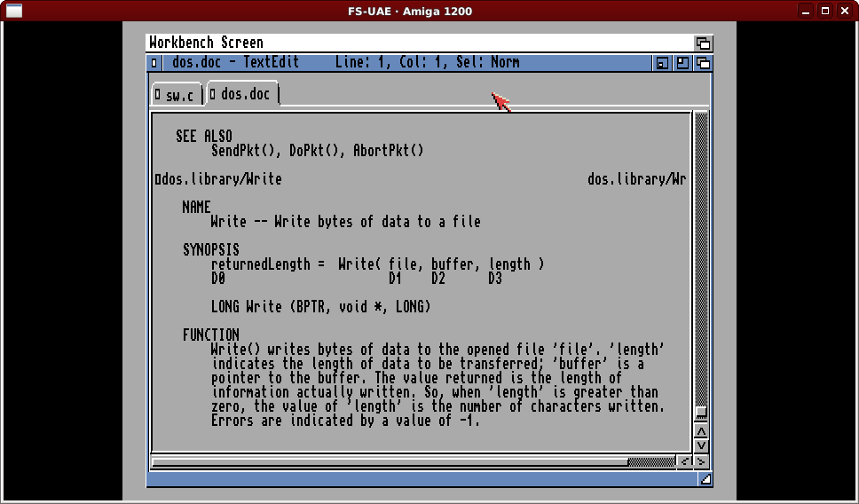Viewport: 859px width, 504px height.
Task: Click the left 'dos.library/Write' header text
Action: tap(221, 179)
